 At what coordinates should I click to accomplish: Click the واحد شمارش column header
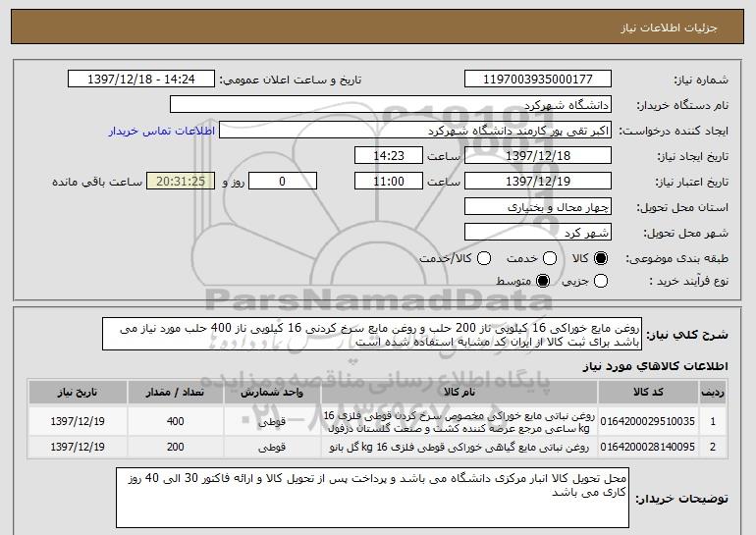pos(272,393)
